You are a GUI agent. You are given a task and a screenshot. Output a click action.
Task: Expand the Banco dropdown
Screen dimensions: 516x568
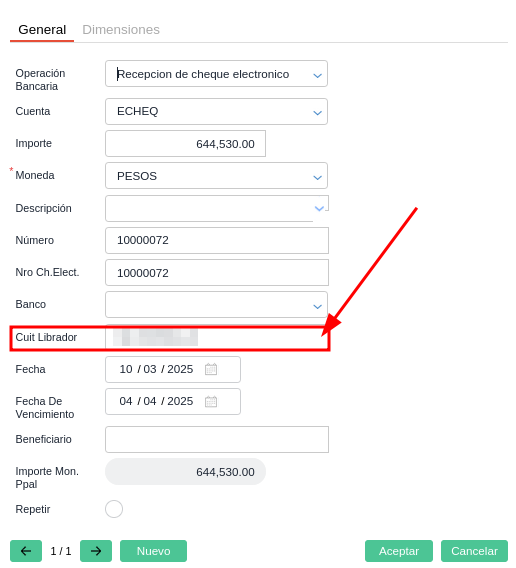click(x=317, y=306)
